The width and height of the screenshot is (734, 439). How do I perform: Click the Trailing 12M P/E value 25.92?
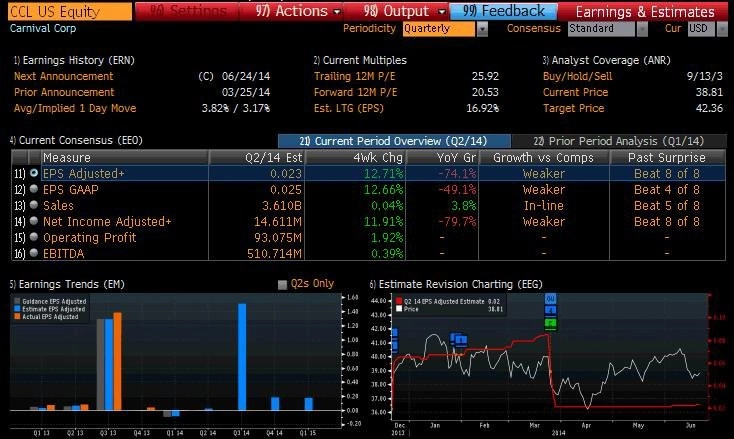tap(485, 76)
